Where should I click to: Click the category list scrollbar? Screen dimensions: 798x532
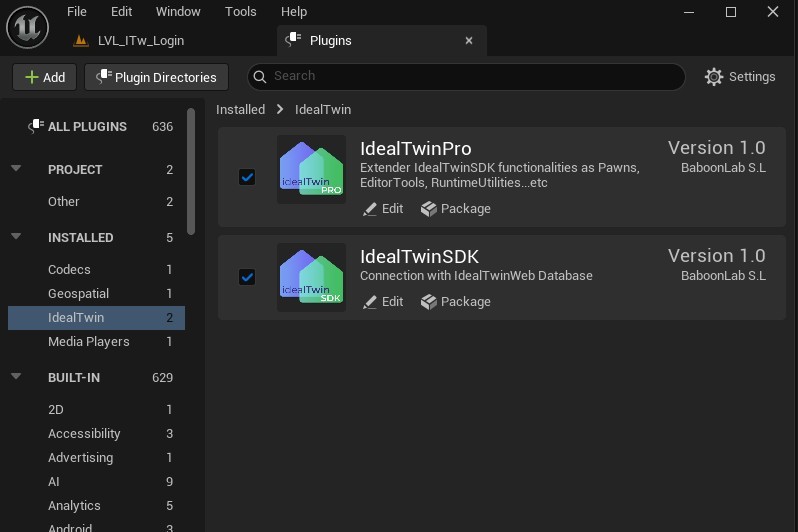(191, 172)
